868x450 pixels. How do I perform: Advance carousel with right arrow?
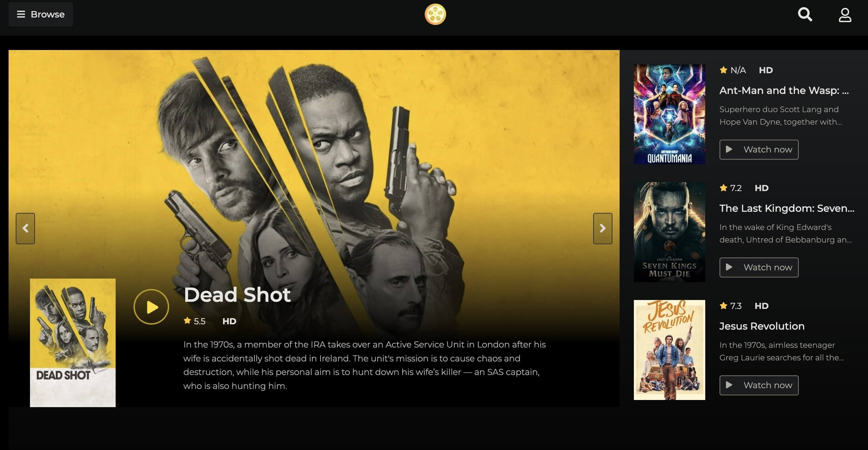(602, 229)
